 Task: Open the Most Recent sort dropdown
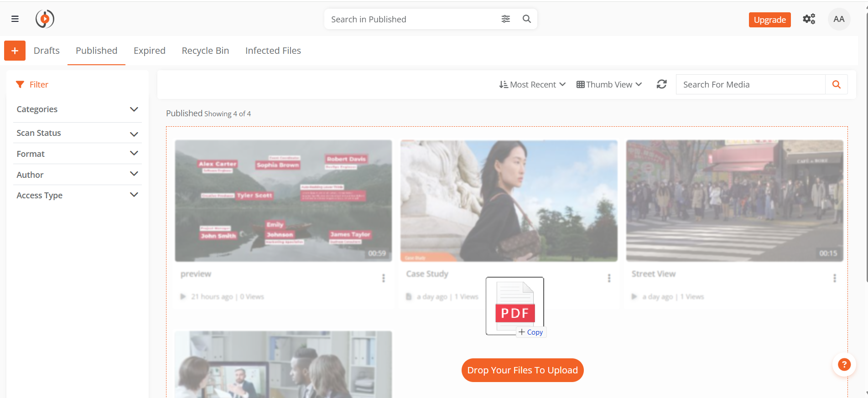pyautogui.click(x=532, y=85)
